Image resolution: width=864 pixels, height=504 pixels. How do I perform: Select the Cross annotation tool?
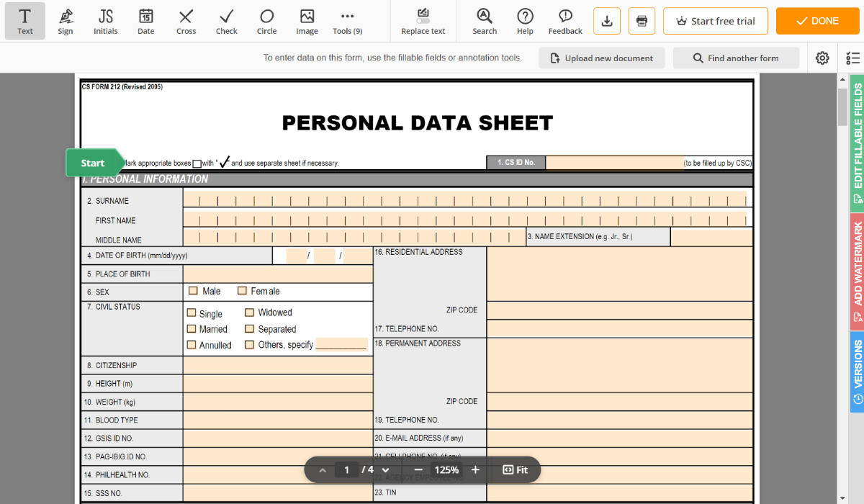coord(186,21)
